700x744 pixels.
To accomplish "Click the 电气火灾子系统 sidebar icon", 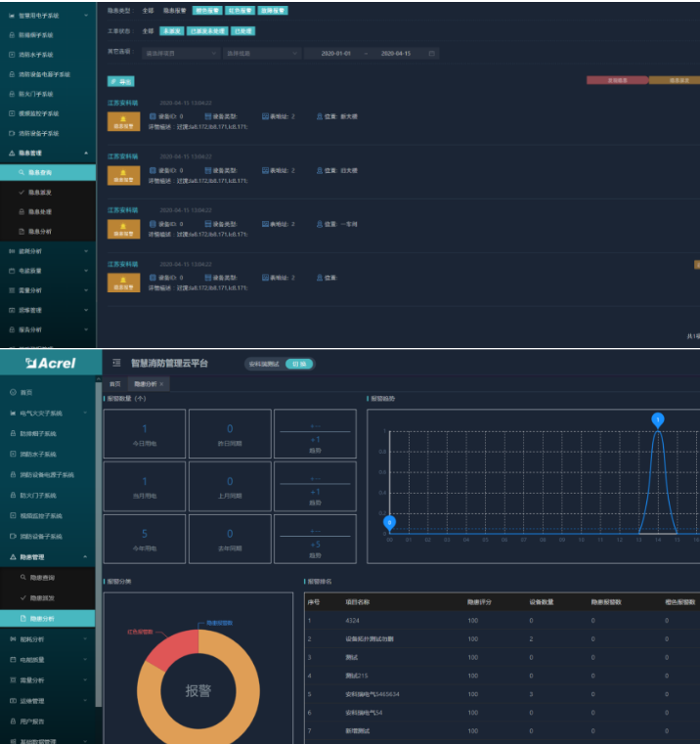I will (x=13, y=414).
